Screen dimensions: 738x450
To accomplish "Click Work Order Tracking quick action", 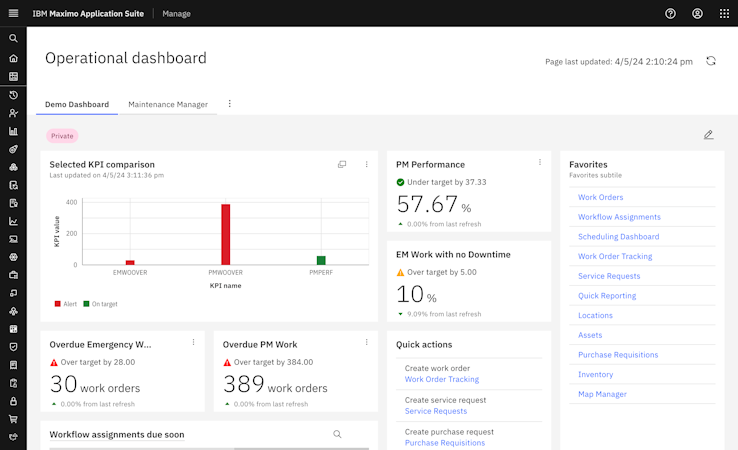I will (441, 380).
